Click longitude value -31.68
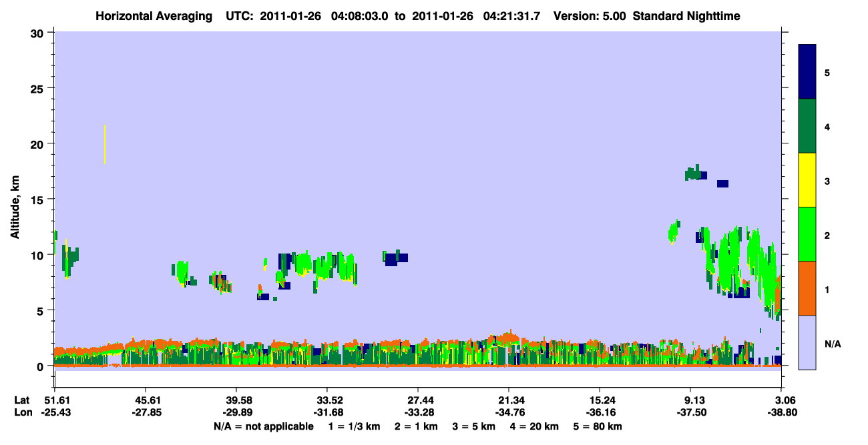Viewport: 868px width, 445px height. (329, 413)
